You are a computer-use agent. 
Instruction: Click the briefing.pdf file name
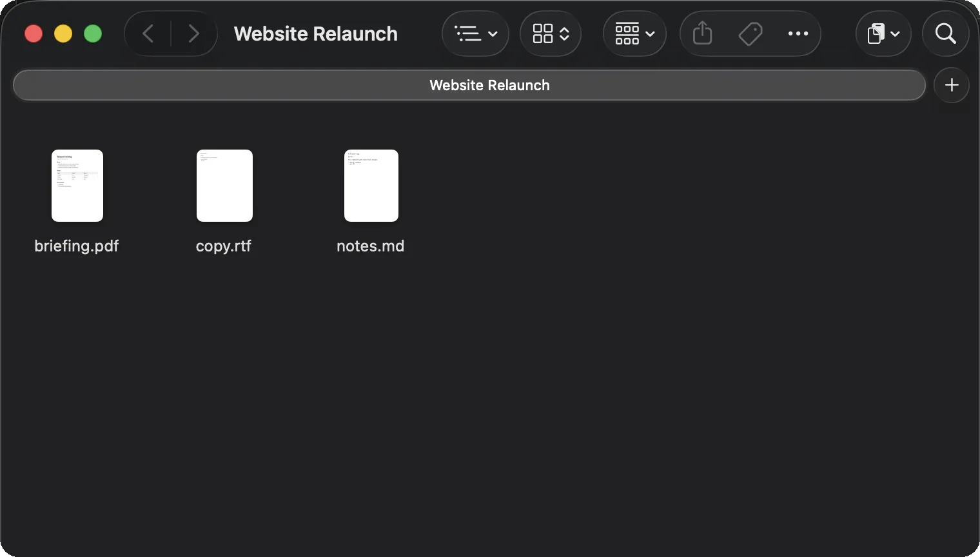[77, 246]
